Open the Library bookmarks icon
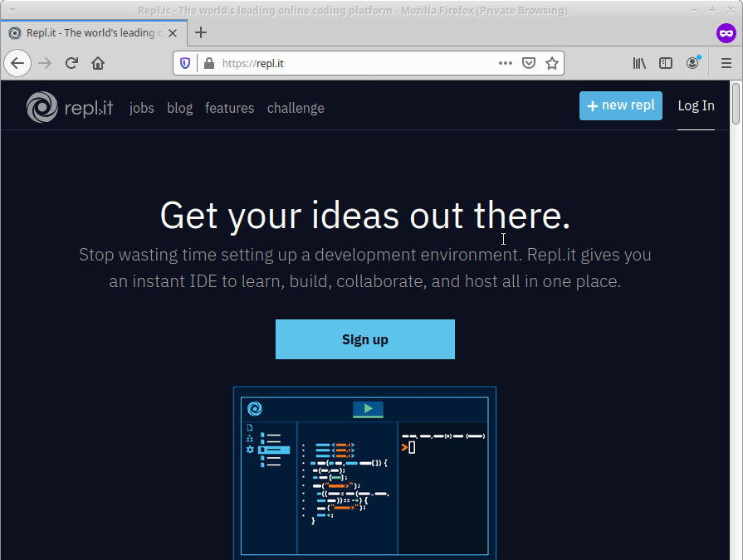This screenshot has width=743, height=560. pos(639,63)
